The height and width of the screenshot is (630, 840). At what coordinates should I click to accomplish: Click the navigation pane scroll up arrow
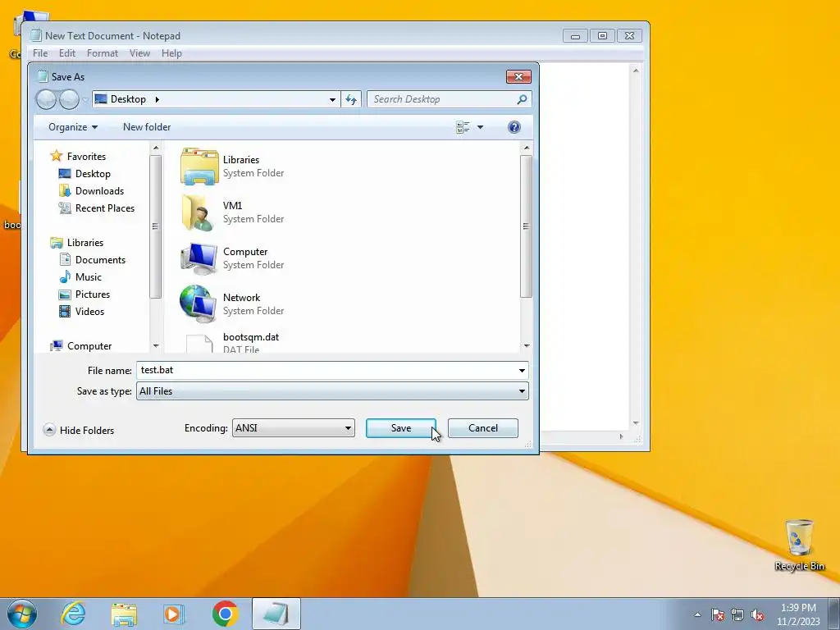156,148
